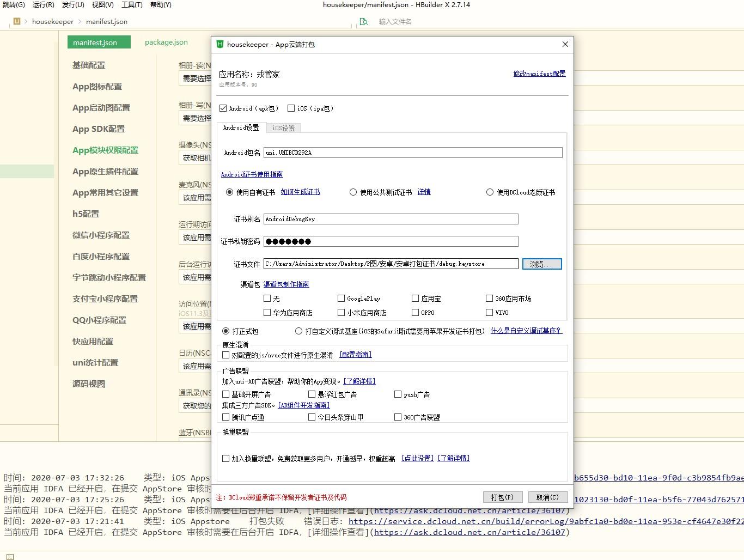This screenshot has height=560, width=744.
Task: Select 使用公共测试证书 radio option
Action: point(353,192)
